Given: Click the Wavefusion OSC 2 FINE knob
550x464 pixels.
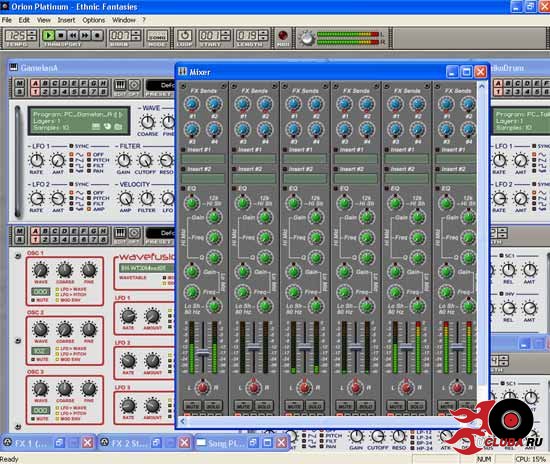Looking at the screenshot, I should 89,330.
